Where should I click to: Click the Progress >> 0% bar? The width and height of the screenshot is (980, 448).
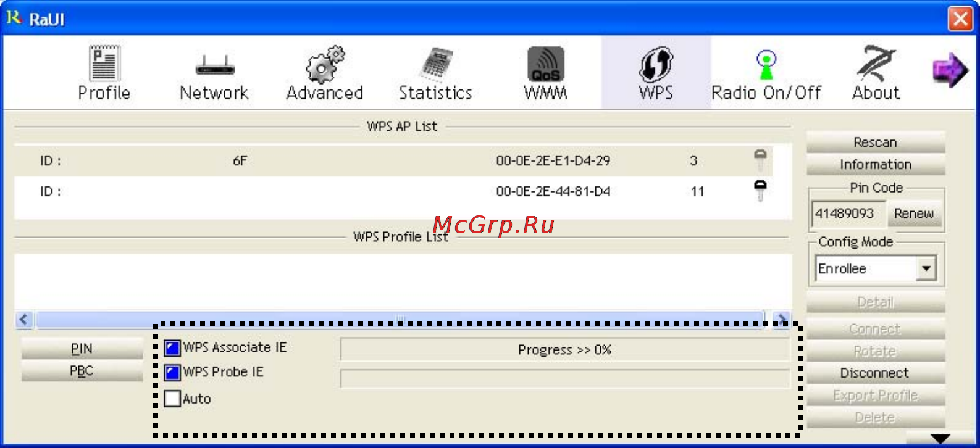[x=565, y=349]
